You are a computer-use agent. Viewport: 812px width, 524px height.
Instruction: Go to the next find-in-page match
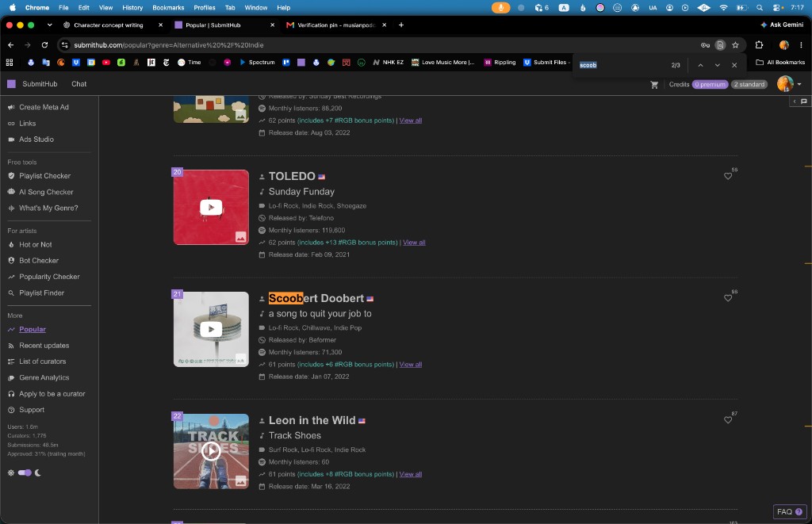click(x=717, y=65)
